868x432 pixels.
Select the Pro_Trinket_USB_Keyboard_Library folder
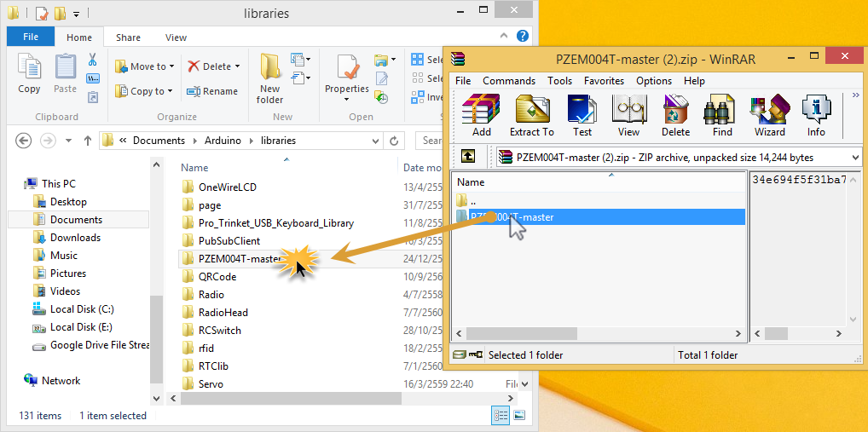pyautogui.click(x=276, y=223)
